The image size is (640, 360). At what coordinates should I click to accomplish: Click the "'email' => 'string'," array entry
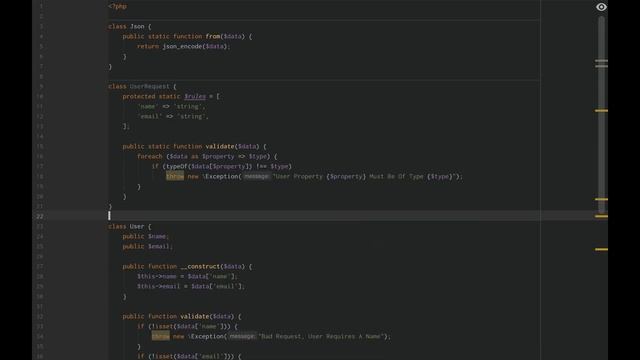[173, 116]
